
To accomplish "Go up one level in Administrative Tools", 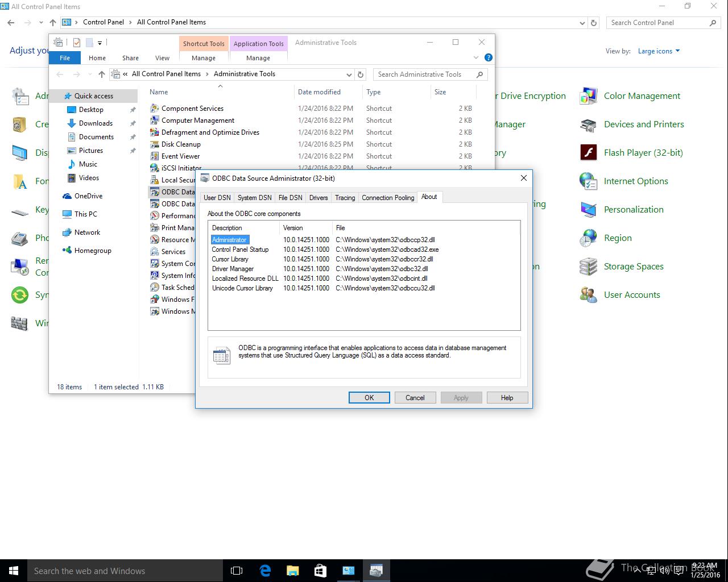I will tap(101, 74).
